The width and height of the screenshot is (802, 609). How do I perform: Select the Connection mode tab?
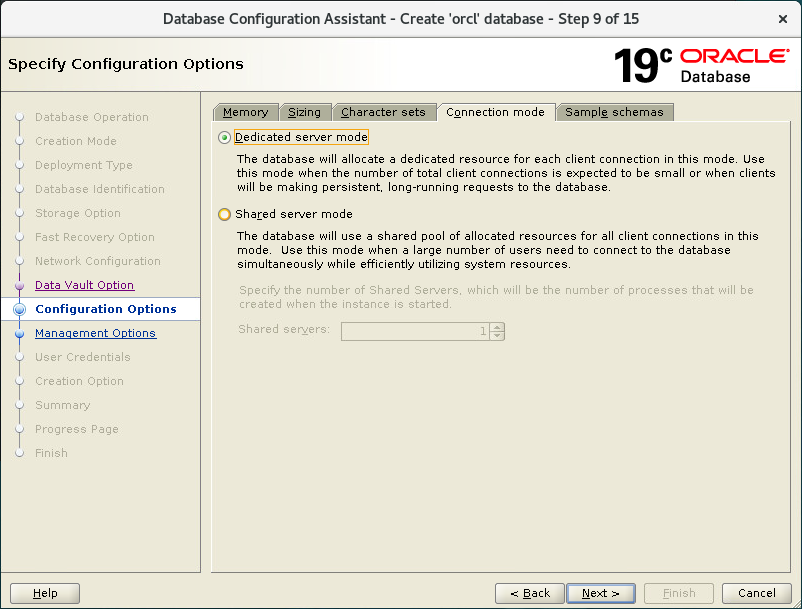tap(495, 112)
